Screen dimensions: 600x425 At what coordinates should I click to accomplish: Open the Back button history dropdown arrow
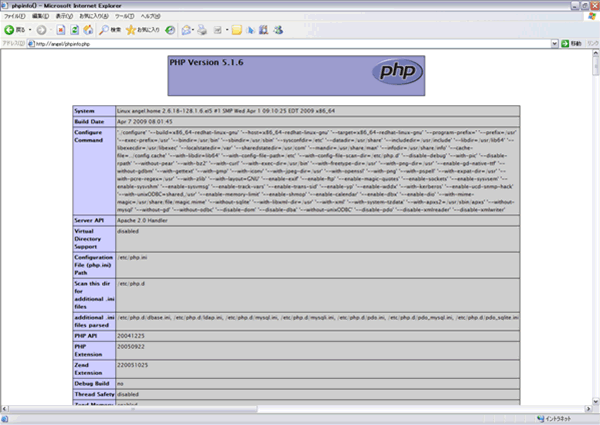30,30
